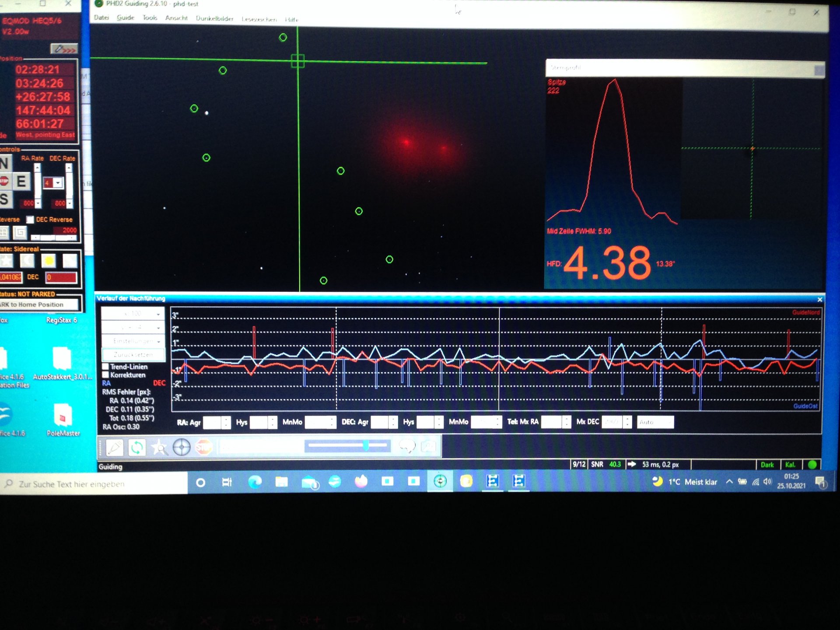This screenshot has width=840, height=630.
Task: Open the graph x-scale dropdown
Action: coord(133,313)
